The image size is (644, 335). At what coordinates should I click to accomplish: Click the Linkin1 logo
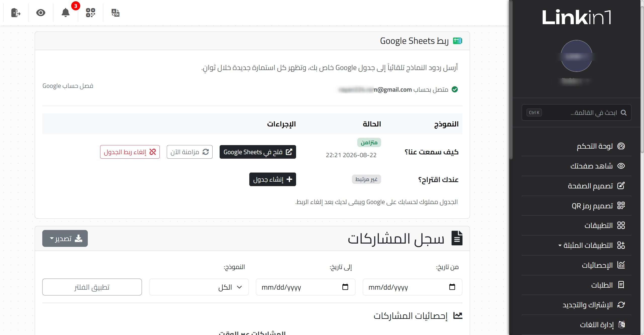[x=576, y=17]
